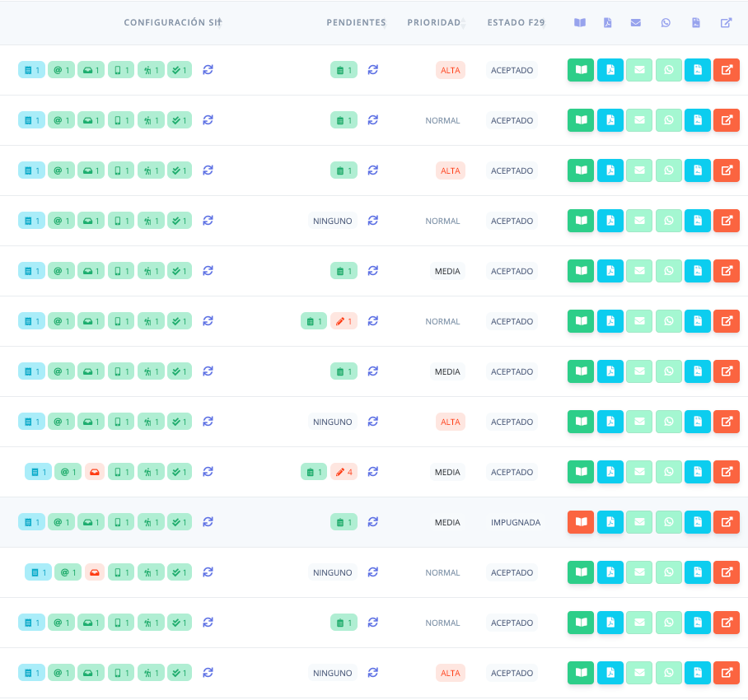This screenshot has width=748, height=700.
Task: Click red inbox badge in pencil 4 row
Action: [95, 472]
